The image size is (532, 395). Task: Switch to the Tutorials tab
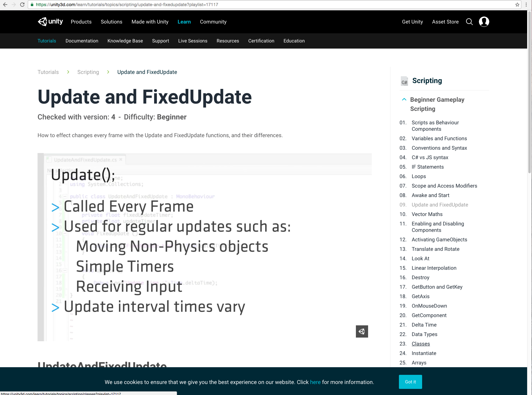pos(47,41)
